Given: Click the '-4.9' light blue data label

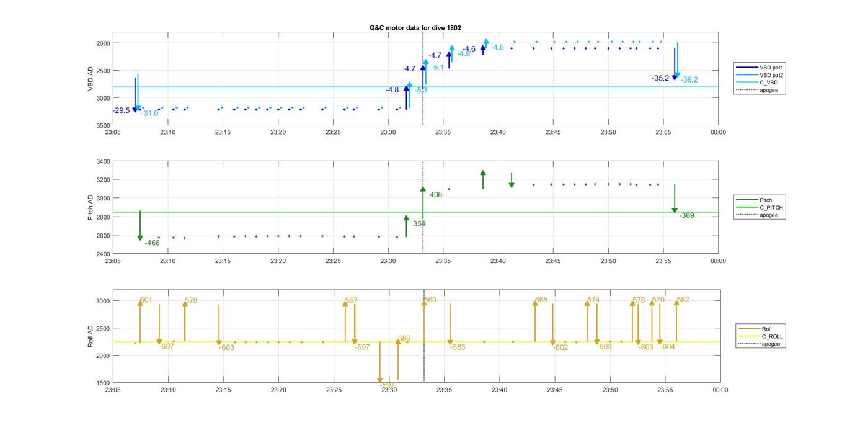Looking at the screenshot, I should 464,54.
